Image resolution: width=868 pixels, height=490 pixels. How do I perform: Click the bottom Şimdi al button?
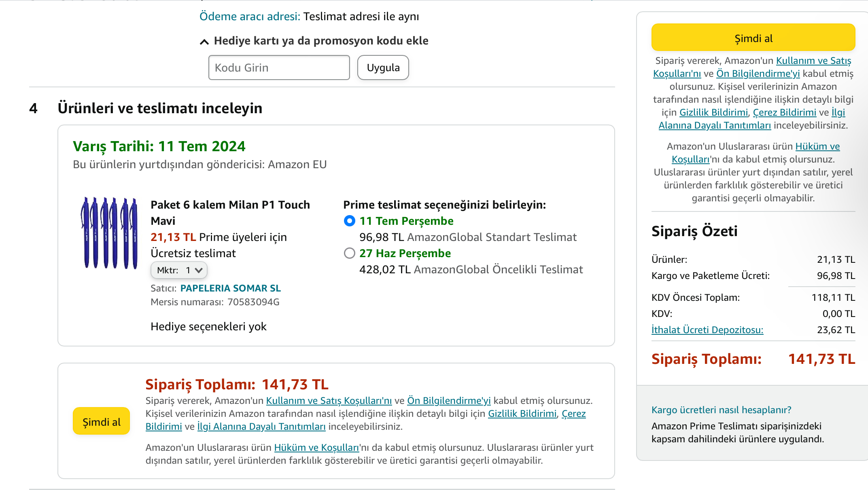pos(101,421)
